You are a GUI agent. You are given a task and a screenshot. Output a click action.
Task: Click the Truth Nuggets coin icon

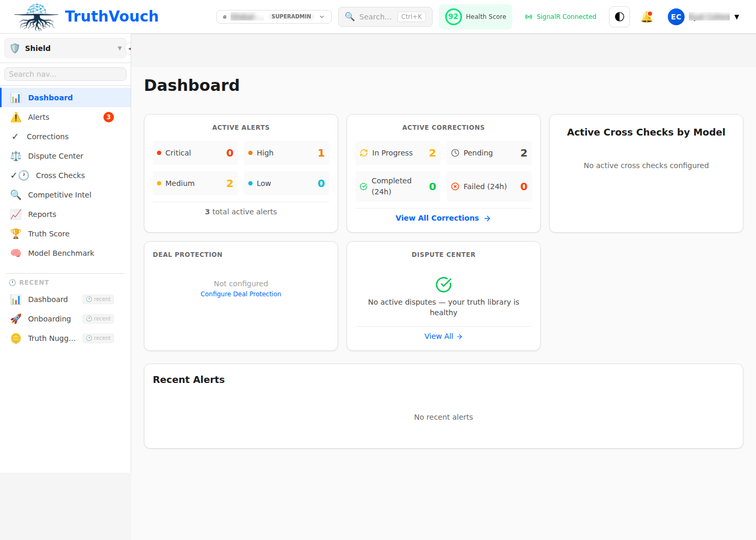[16, 338]
